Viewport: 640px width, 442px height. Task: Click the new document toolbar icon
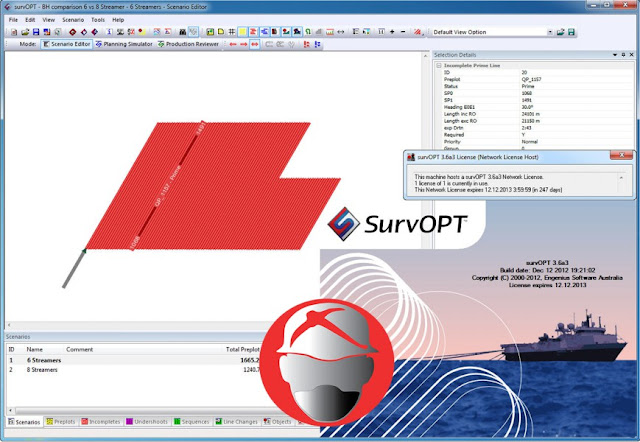tap(14, 32)
